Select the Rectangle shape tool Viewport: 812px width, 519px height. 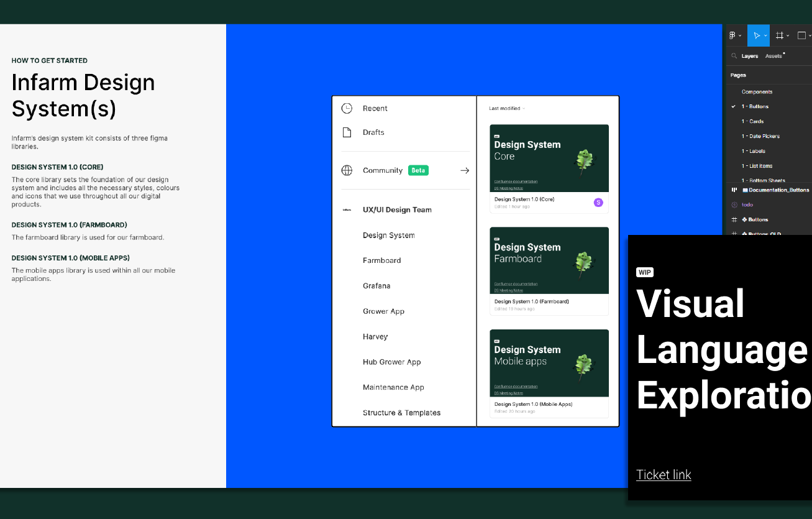(x=802, y=35)
